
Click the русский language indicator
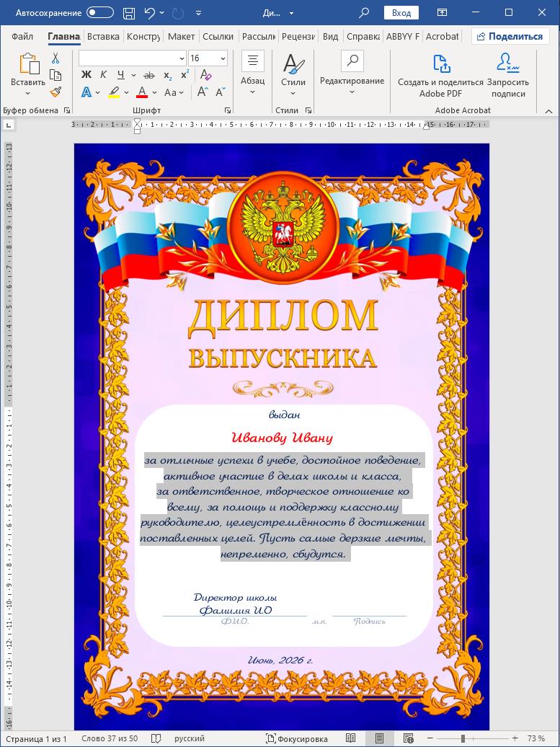[190, 739]
